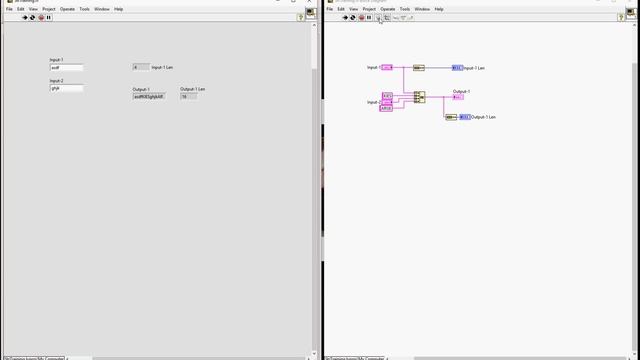Select string constant below Input 2 terminal
The image size is (640, 360).
click(x=386, y=108)
